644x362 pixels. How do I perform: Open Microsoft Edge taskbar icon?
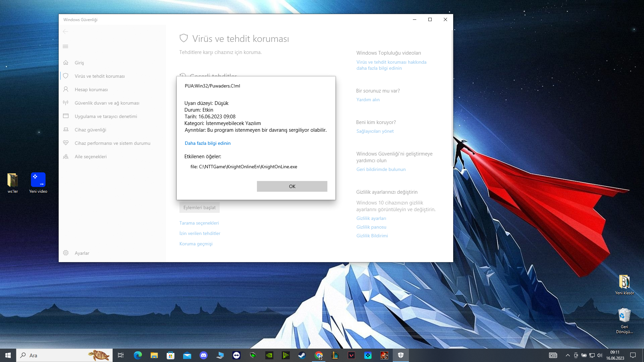click(x=138, y=355)
